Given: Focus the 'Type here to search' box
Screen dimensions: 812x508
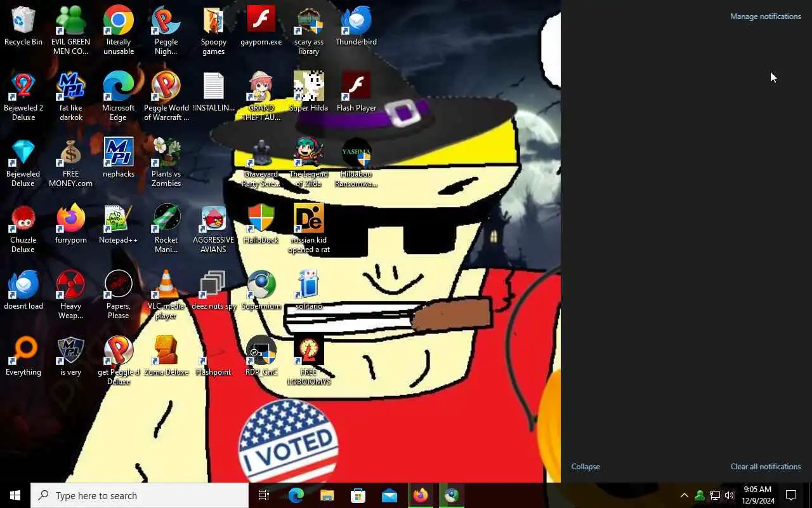Looking at the screenshot, I should click(x=140, y=495).
